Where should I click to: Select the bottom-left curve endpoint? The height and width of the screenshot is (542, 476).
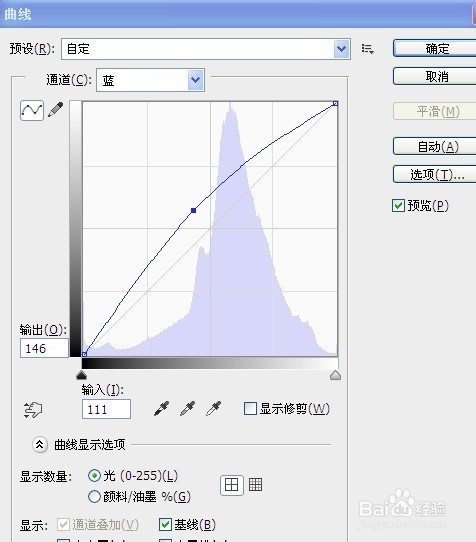84,354
